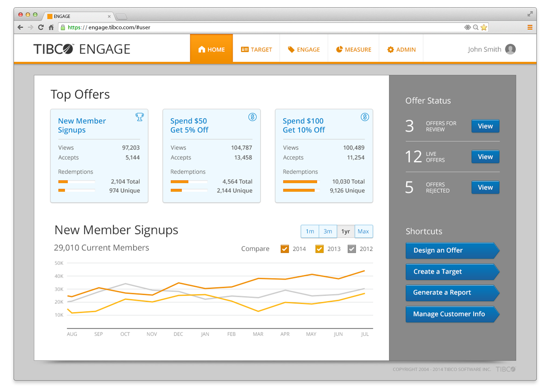Click the browser home icon

click(x=51, y=27)
